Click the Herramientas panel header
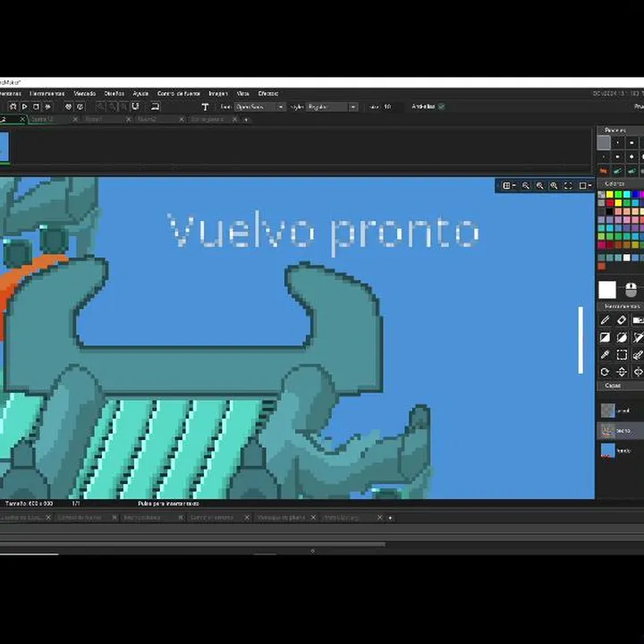 point(620,307)
